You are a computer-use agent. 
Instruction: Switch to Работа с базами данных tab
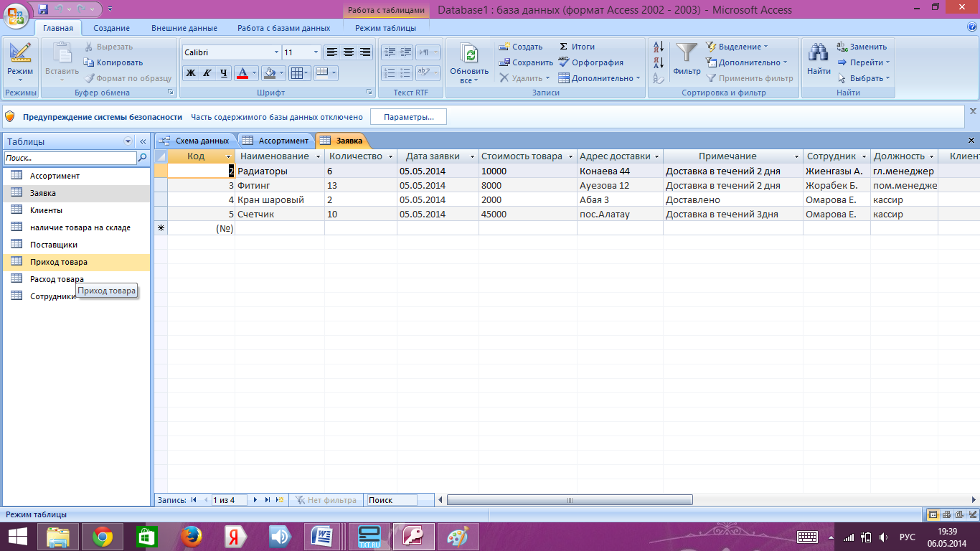(x=283, y=28)
